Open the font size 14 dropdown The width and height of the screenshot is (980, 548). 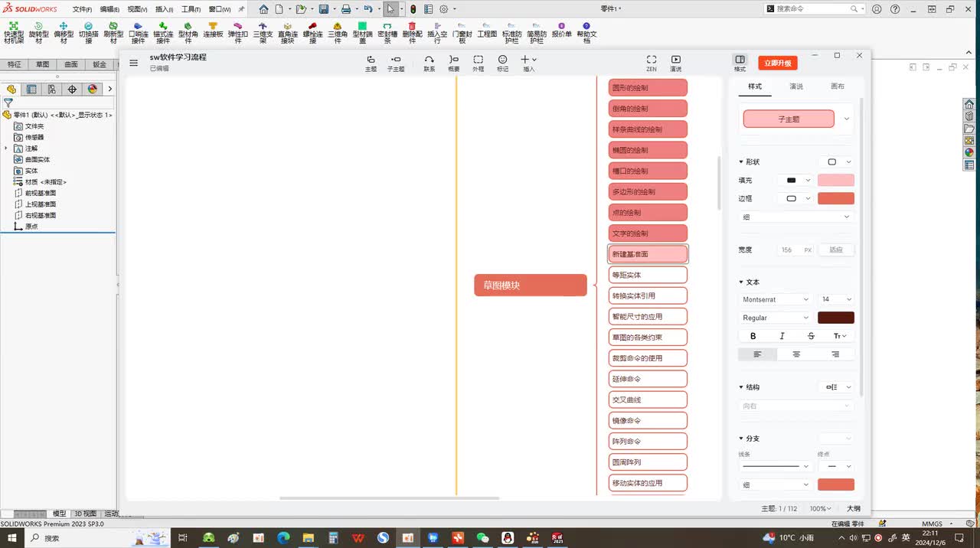point(836,299)
